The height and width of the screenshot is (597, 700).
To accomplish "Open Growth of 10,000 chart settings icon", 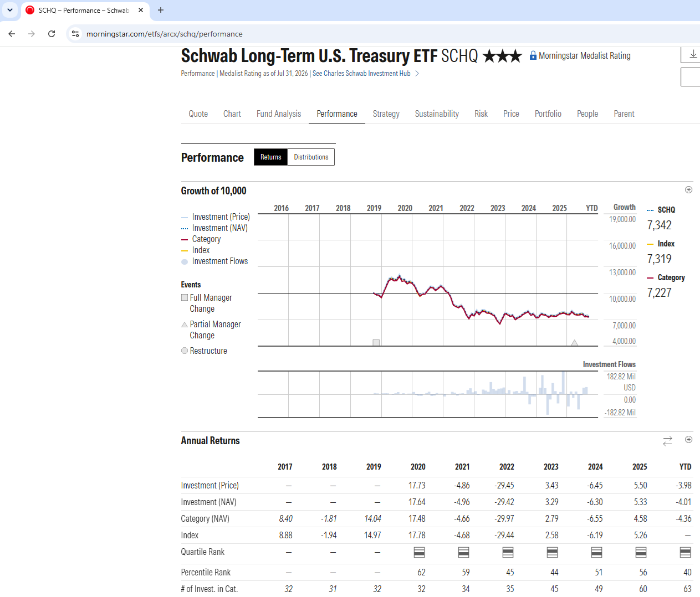I will coord(688,190).
